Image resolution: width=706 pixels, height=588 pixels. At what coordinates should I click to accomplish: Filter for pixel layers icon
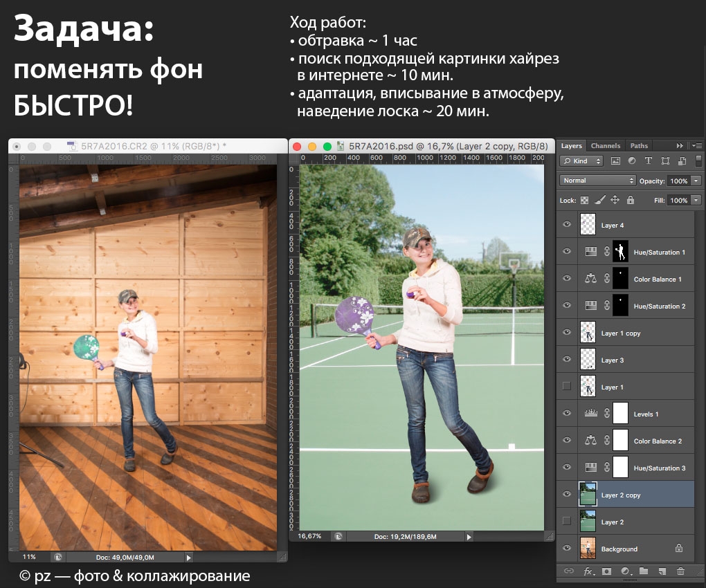click(615, 161)
